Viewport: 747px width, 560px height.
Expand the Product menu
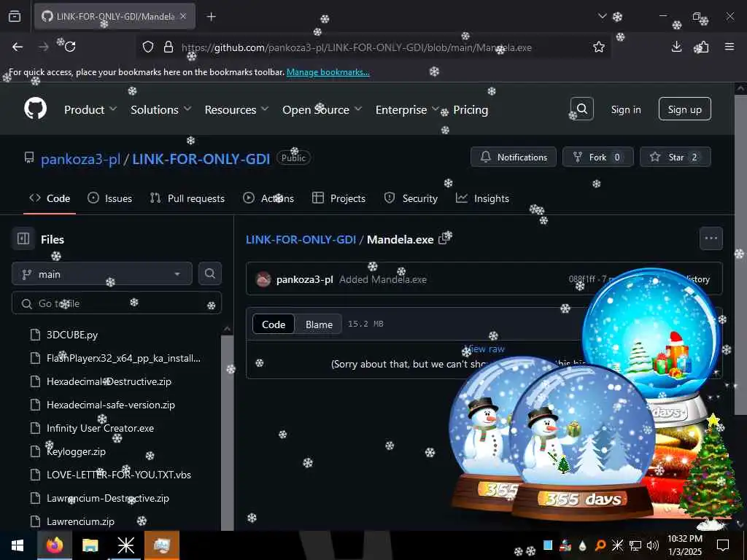(90, 109)
